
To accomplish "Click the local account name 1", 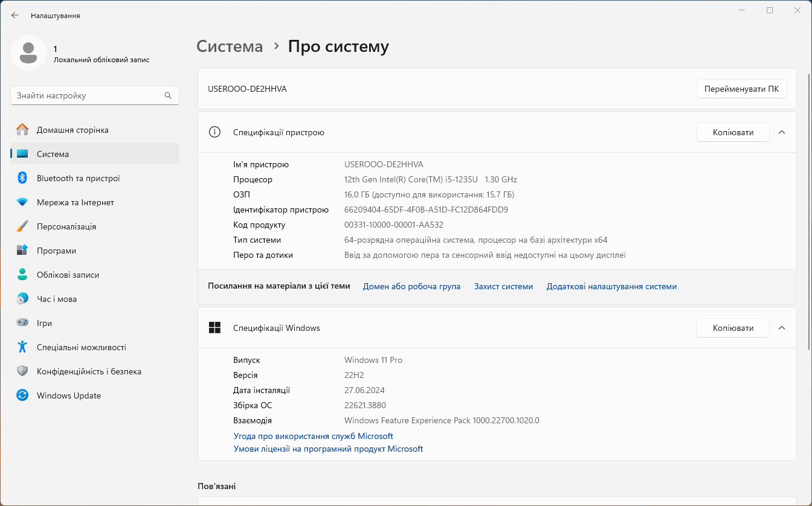I will point(56,49).
